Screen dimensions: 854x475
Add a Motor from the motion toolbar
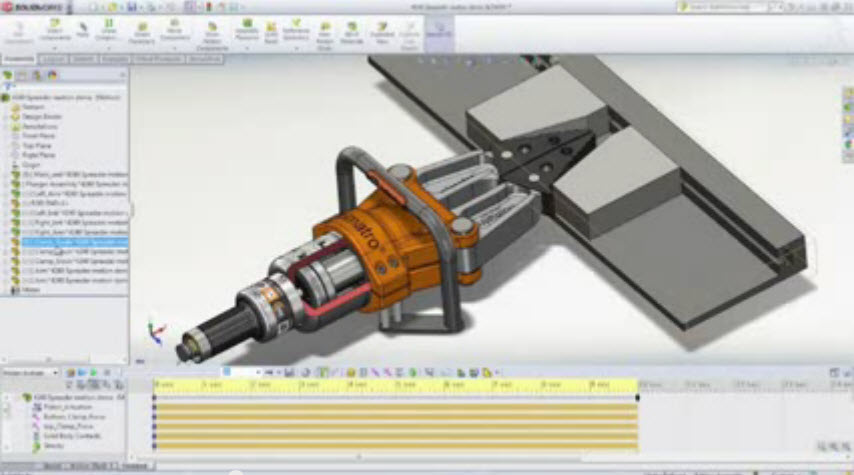(351, 373)
